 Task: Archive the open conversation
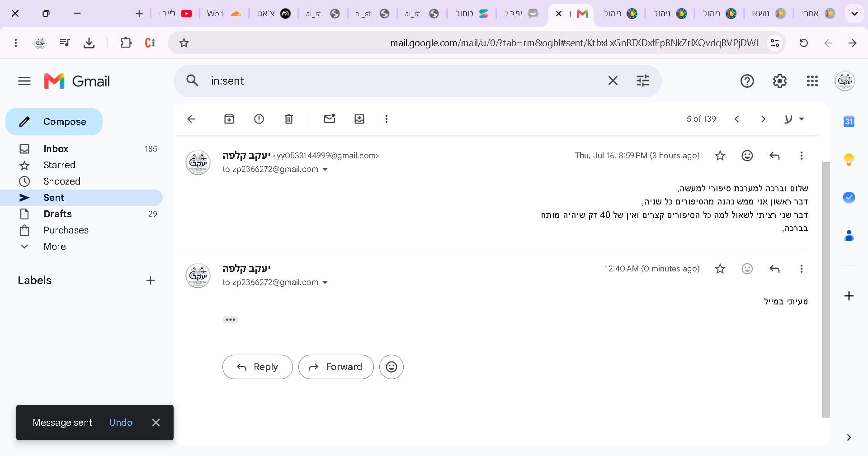229,119
